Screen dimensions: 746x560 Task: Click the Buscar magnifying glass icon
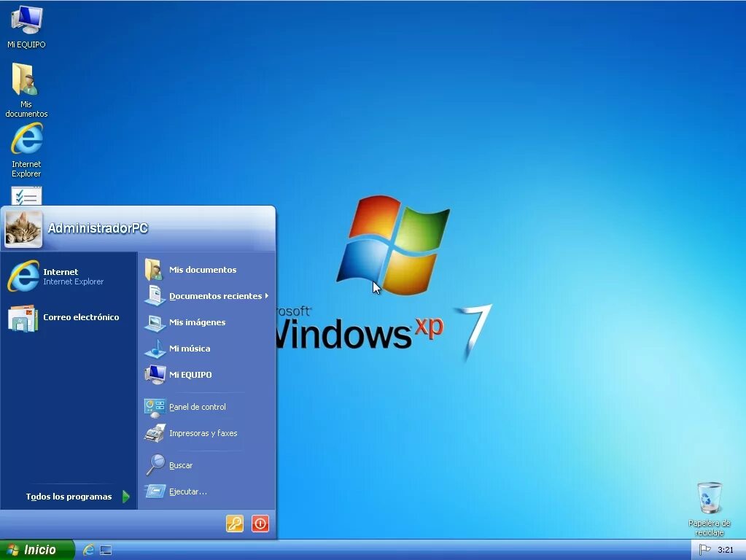[x=155, y=464]
